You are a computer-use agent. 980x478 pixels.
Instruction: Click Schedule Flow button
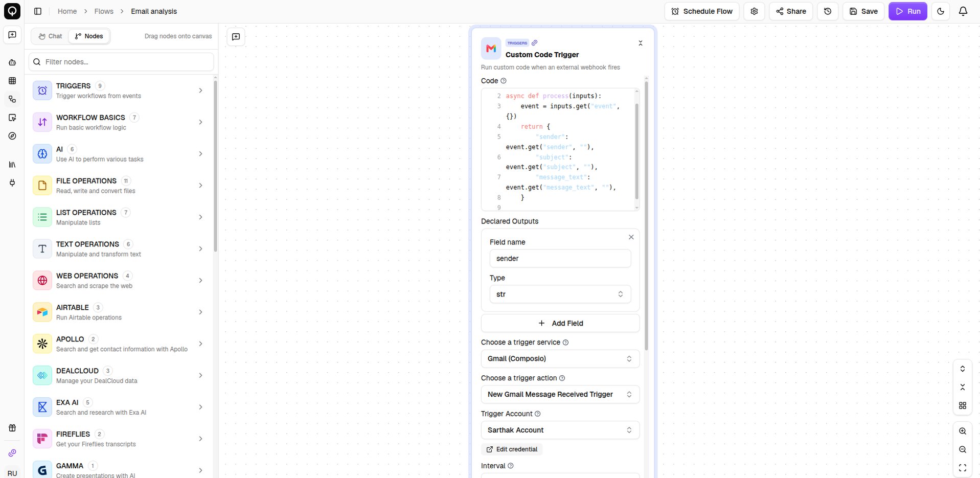point(702,11)
